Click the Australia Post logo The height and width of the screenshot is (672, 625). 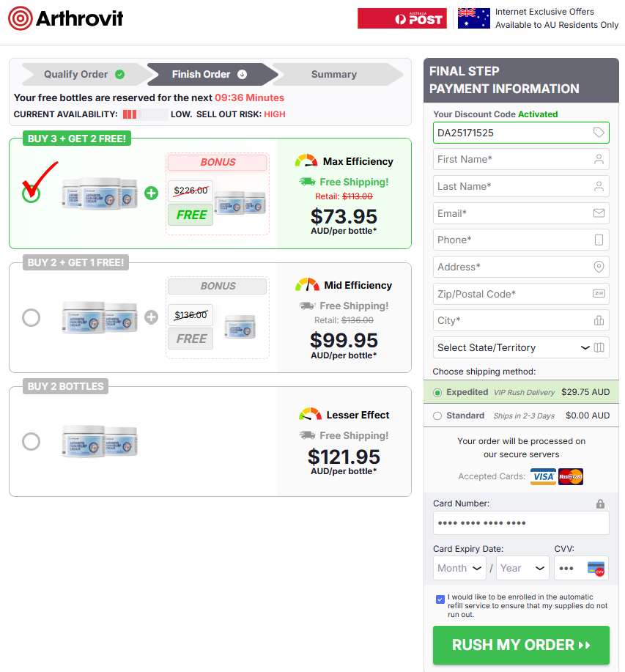pyautogui.click(x=402, y=18)
